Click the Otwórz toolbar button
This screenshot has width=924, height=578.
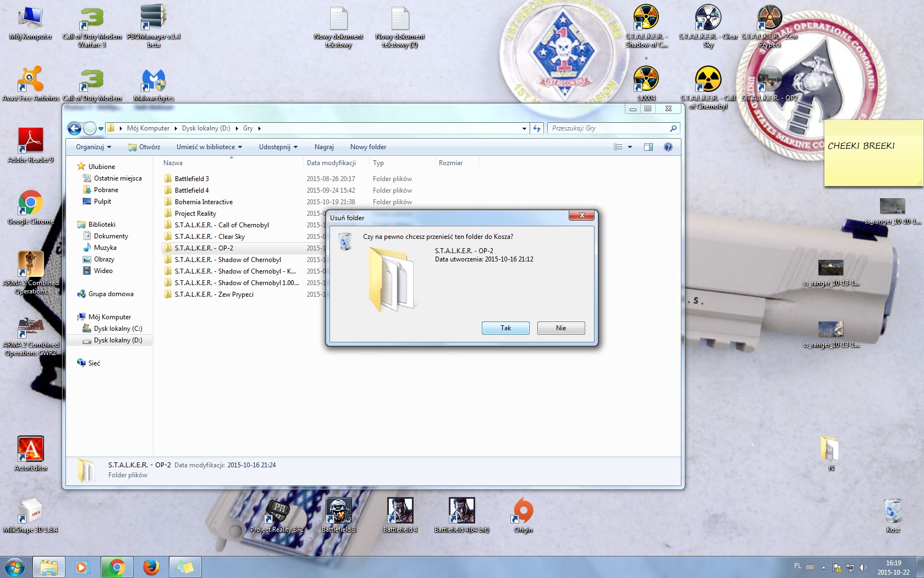[144, 147]
